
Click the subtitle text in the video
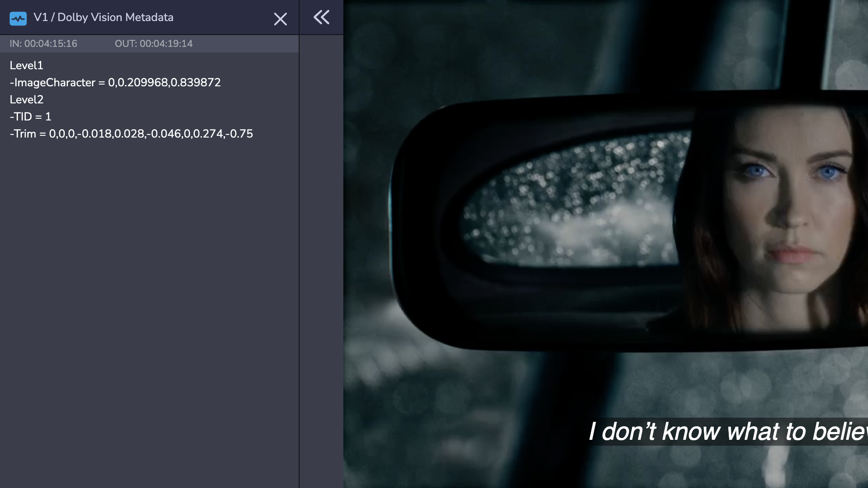point(728,431)
